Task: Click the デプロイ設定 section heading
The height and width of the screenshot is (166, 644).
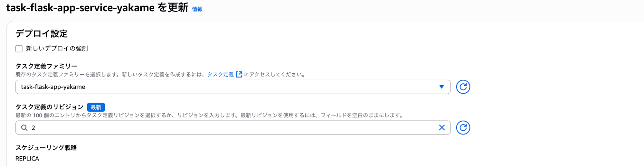Action: [42, 33]
